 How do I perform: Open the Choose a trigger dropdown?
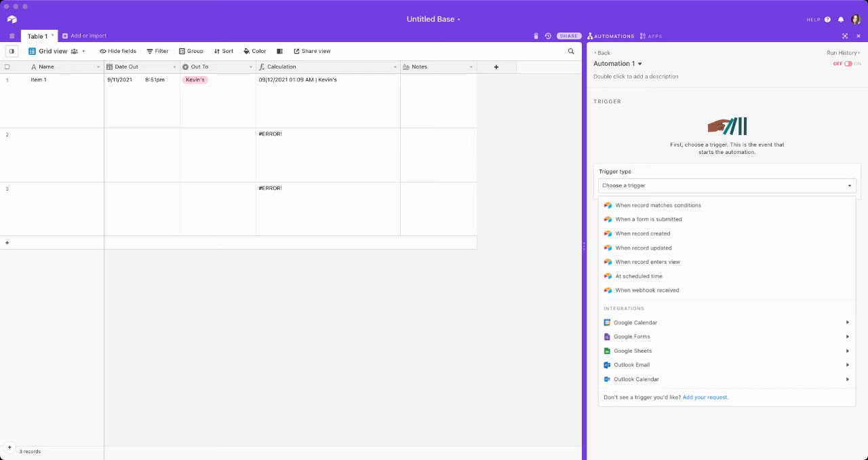pyautogui.click(x=727, y=185)
